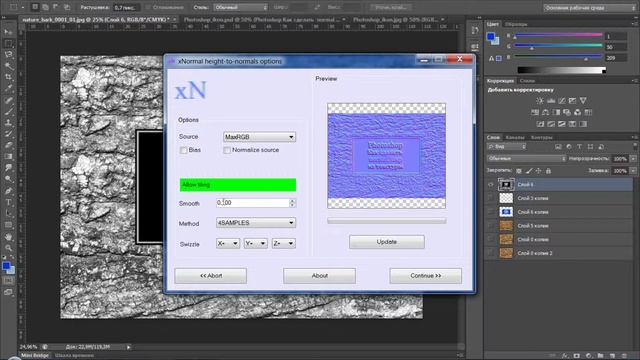Open the workspace switcher dropdown
Image resolution: width=640 pixels, height=360 pixels.
pos(589,7)
